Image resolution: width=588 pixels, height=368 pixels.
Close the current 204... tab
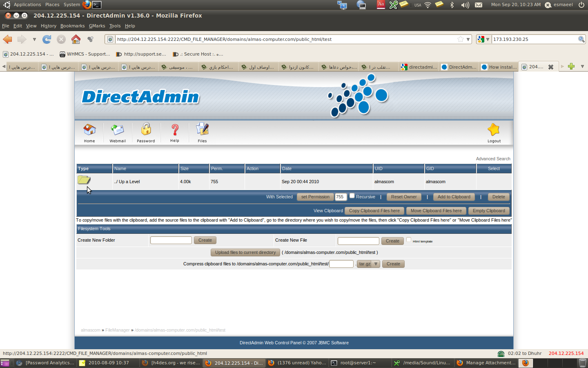550,67
